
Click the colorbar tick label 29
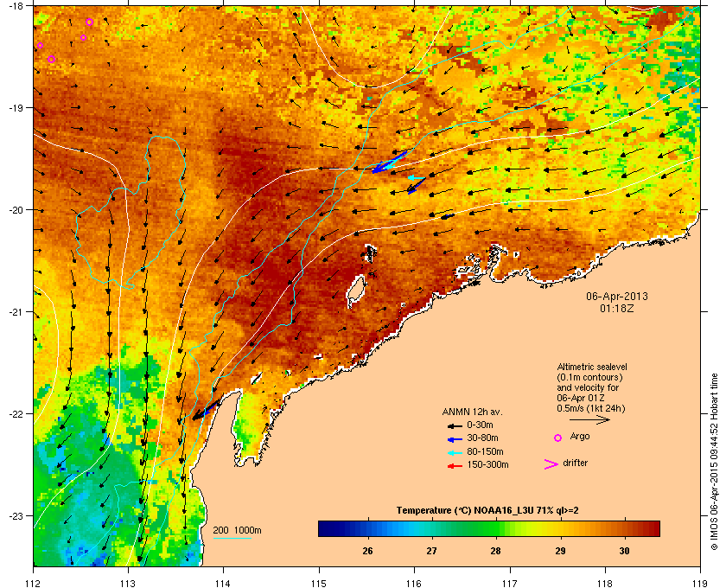pos(560,551)
